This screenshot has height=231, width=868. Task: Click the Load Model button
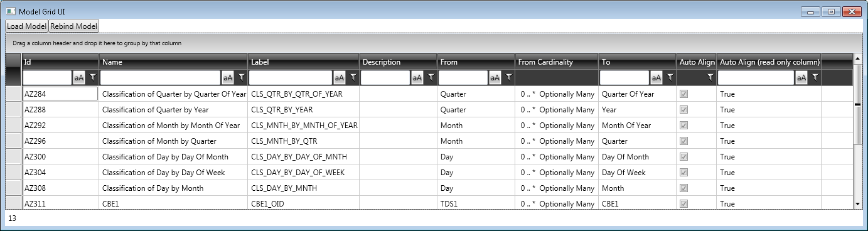(x=27, y=26)
